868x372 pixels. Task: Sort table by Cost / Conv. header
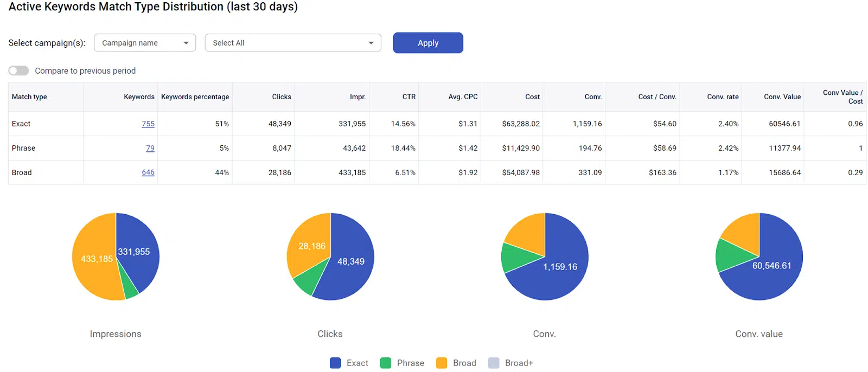657,97
